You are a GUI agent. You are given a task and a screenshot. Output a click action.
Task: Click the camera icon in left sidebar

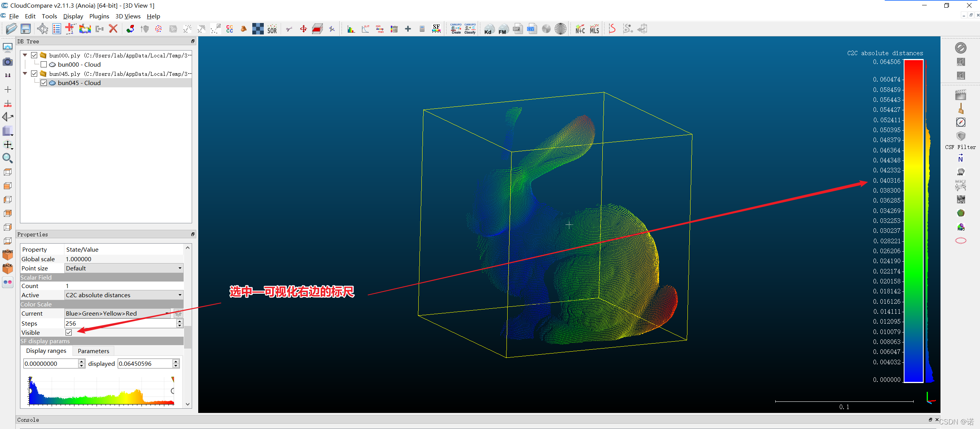point(7,62)
